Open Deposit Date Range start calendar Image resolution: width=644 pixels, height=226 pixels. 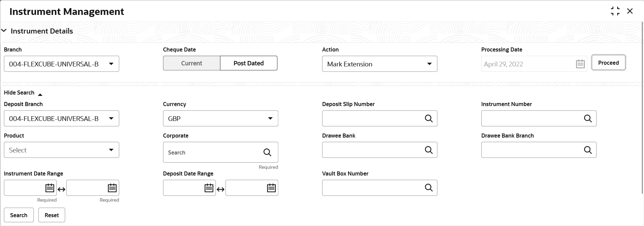(209, 188)
